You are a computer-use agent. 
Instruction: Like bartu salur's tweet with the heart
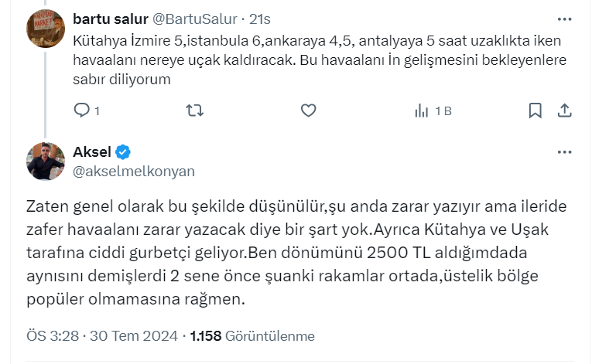click(x=308, y=111)
